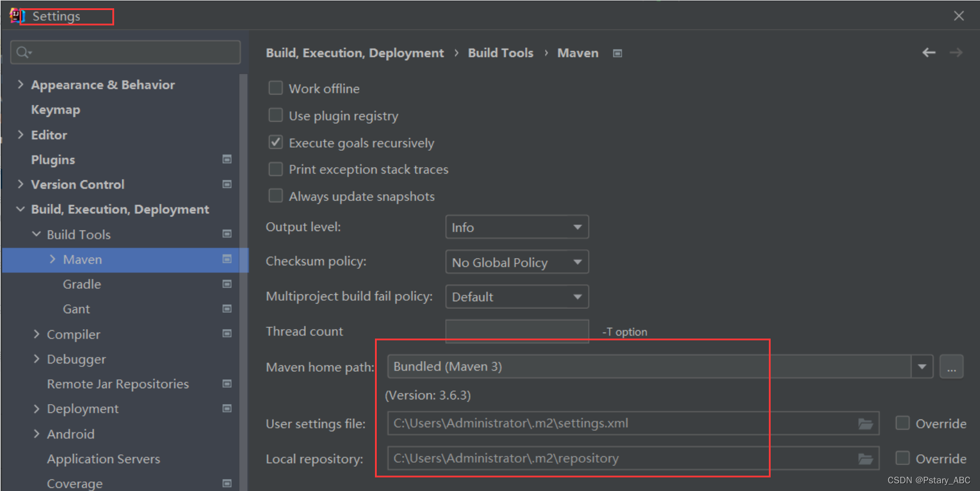Viewport: 980px width, 491px height.
Task: Uncheck Execute goals recursively
Action: click(276, 142)
